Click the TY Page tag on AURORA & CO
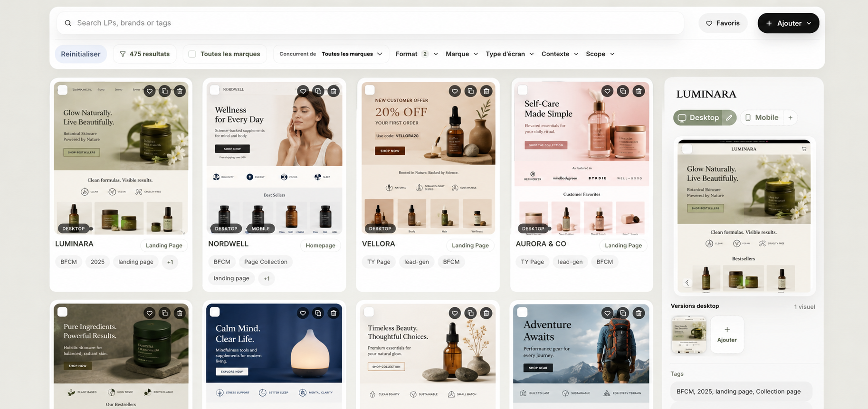The width and height of the screenshot is (868, 409). pos(533,262)
